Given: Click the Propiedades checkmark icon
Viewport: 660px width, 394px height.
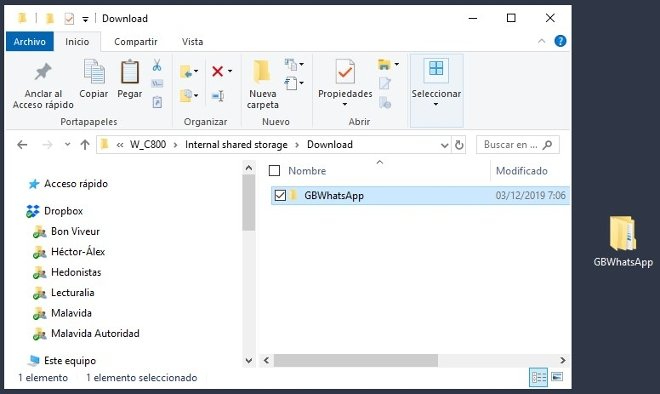Looking at the screenshot, I should [x=345, y=72].
